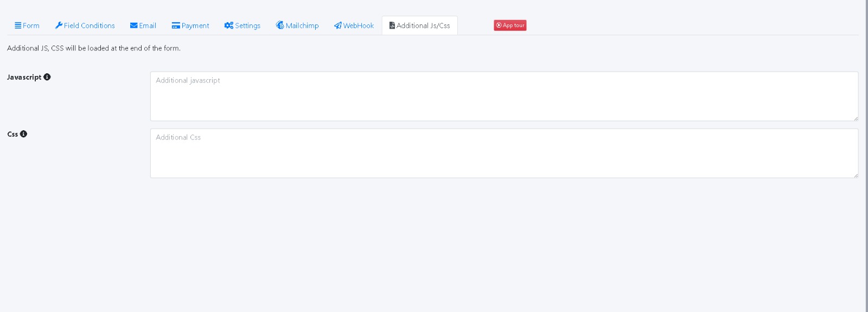
Task: Click the vertical scrollbar on right edge
Action: (866, 156)
